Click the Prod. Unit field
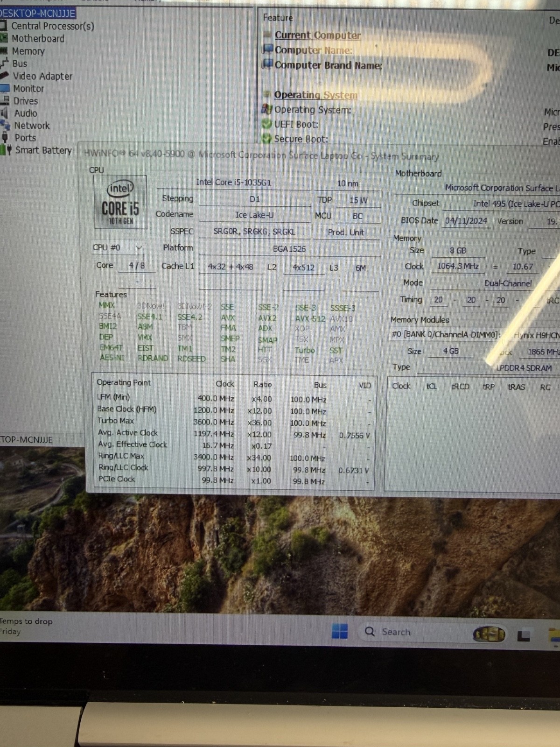 click(x=346, y=233)
